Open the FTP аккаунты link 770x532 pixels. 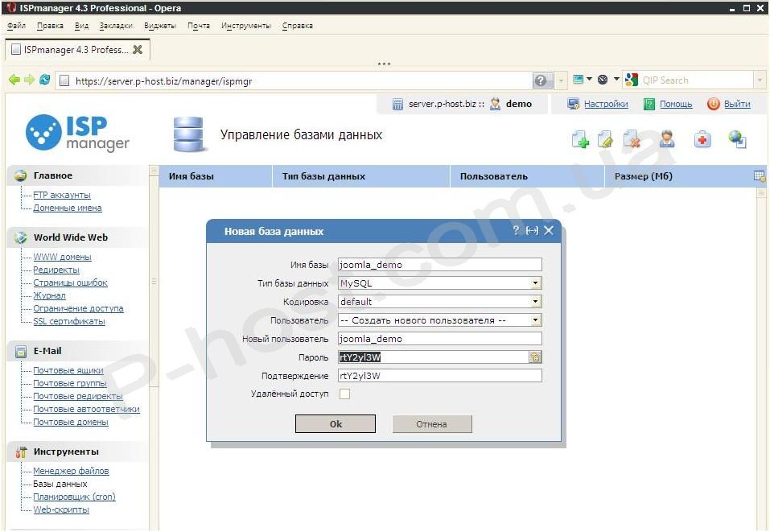coord(62,195)
